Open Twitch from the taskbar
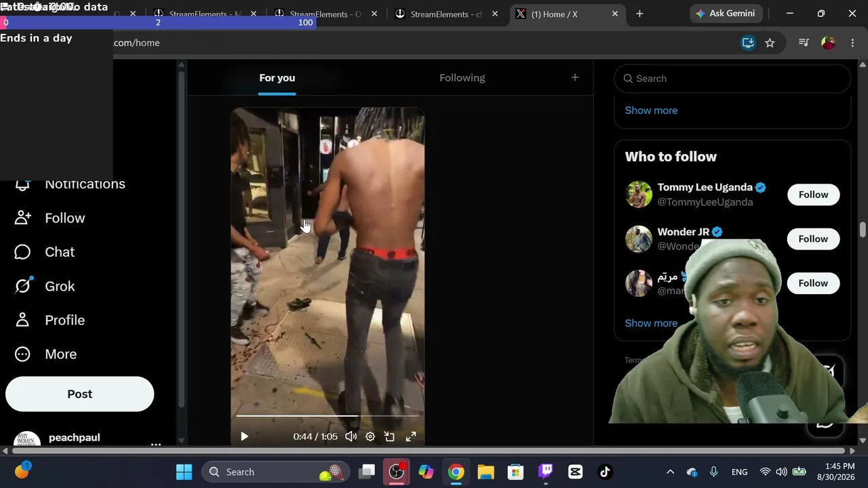The height and width of the screenshot is (488, 868). pyautogui.click(x=545, y=472)
